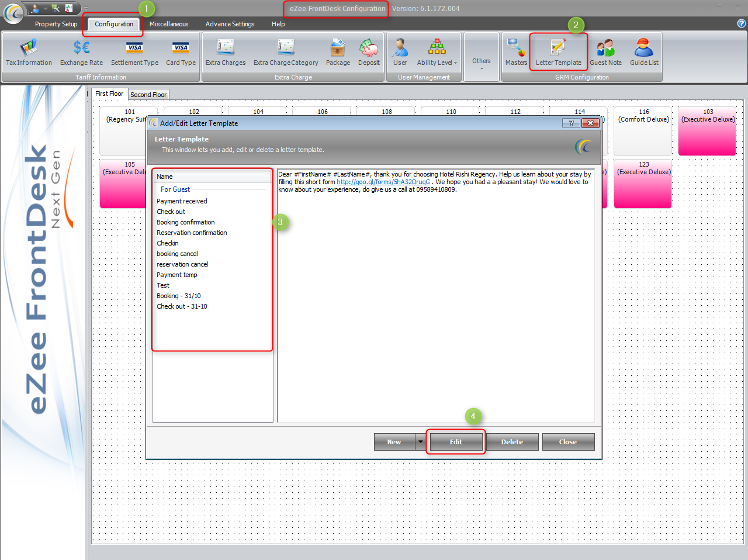Select 'Payment received' template
Viewport: 748px width, 560px height.
[x=182, y=201]
